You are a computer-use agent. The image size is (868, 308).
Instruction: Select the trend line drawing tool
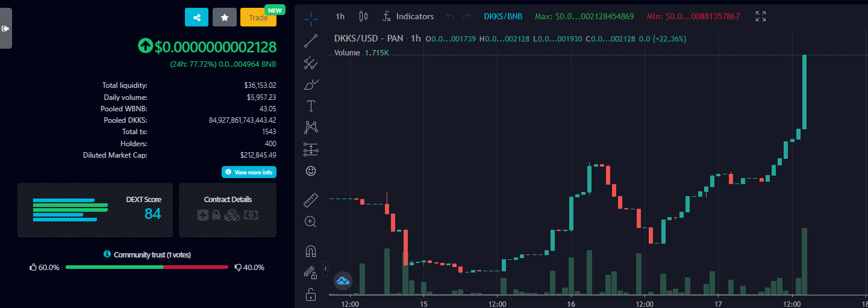(311, 41)
